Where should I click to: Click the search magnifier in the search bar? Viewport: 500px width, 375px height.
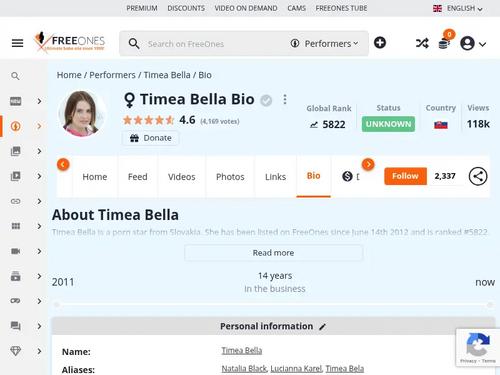(134, 44)
